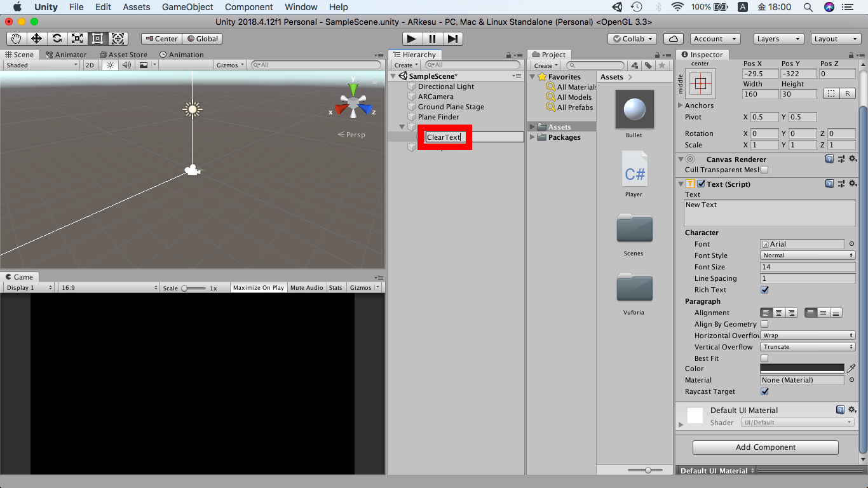Open Text script gear menu
868x488 pixels.
click(x=853, y=184)
